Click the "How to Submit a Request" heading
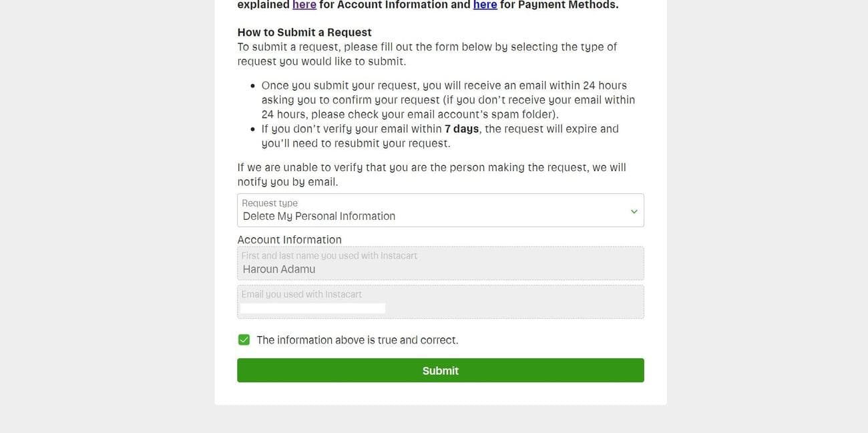 tap(304, 31)
